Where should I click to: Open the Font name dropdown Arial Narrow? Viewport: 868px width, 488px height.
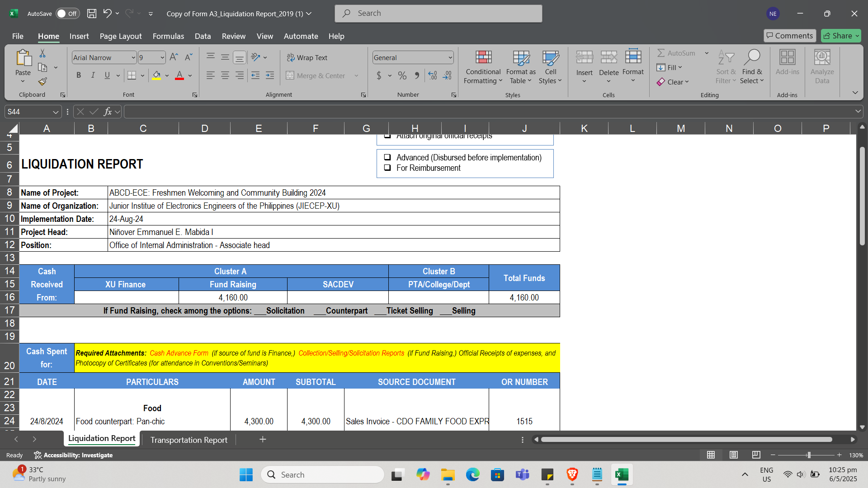click(133, 57)
